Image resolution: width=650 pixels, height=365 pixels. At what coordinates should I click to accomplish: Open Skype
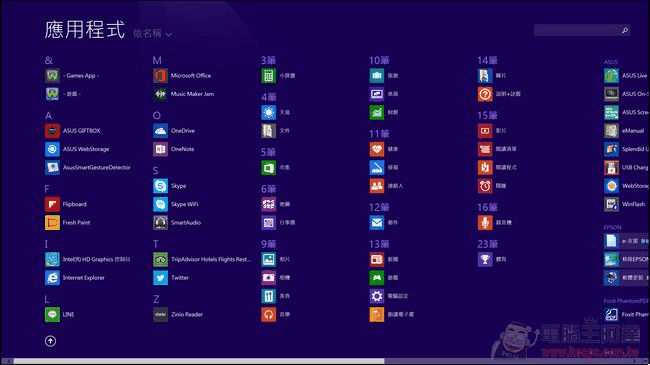170,186
